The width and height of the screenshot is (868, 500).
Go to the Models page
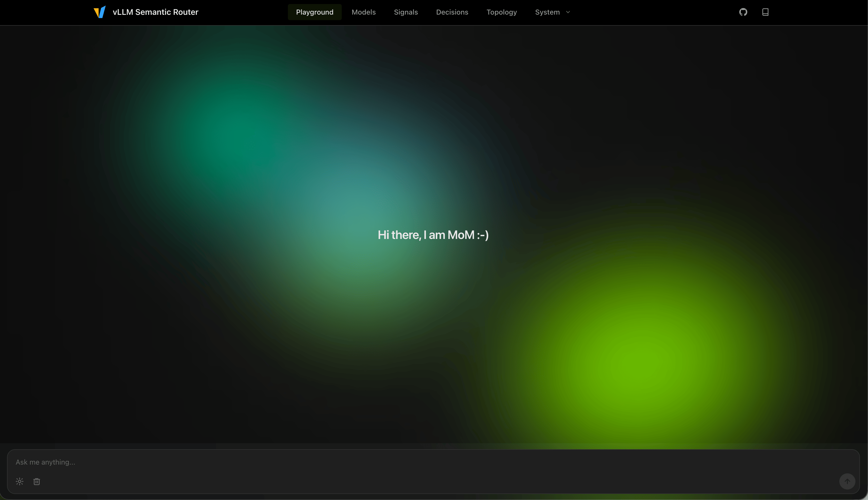364,12
